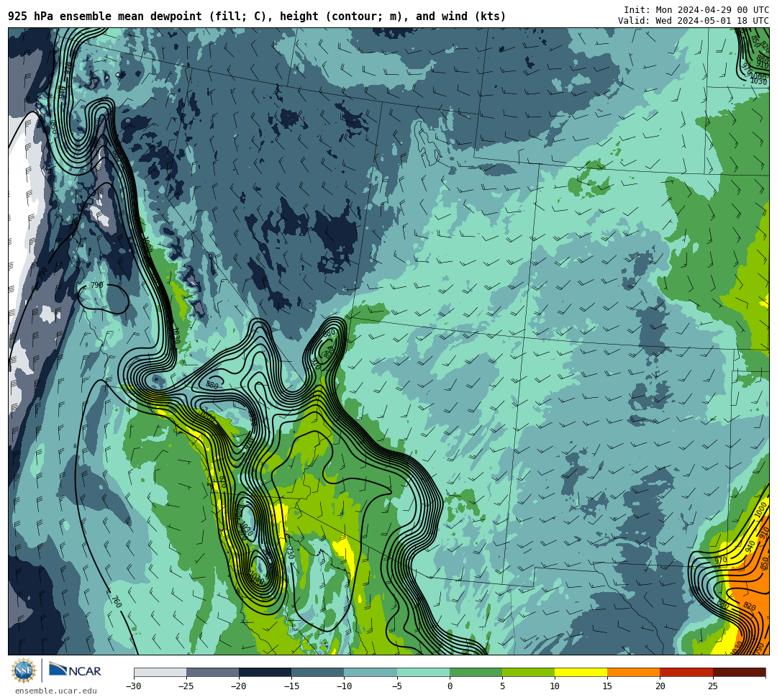Pick the -30 to -25 light gray swatch

(x=160, y=672)
